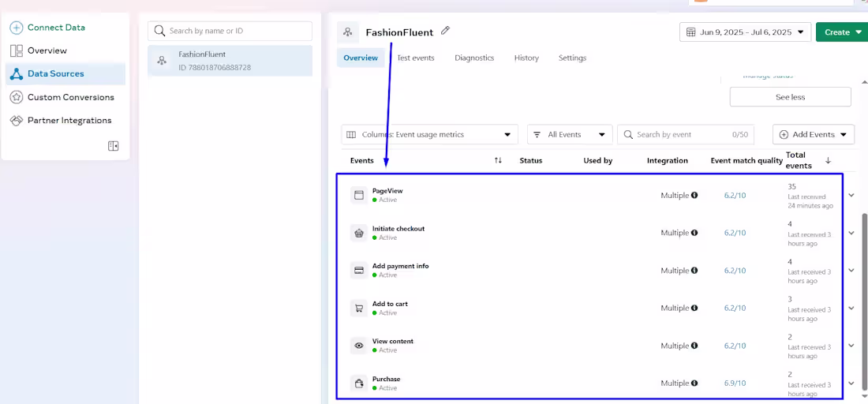Image resolution: width=868 pixels, height=404 pixels.
Task: Switch to the Diagnostics tab
Action: (x=474, y=58)
